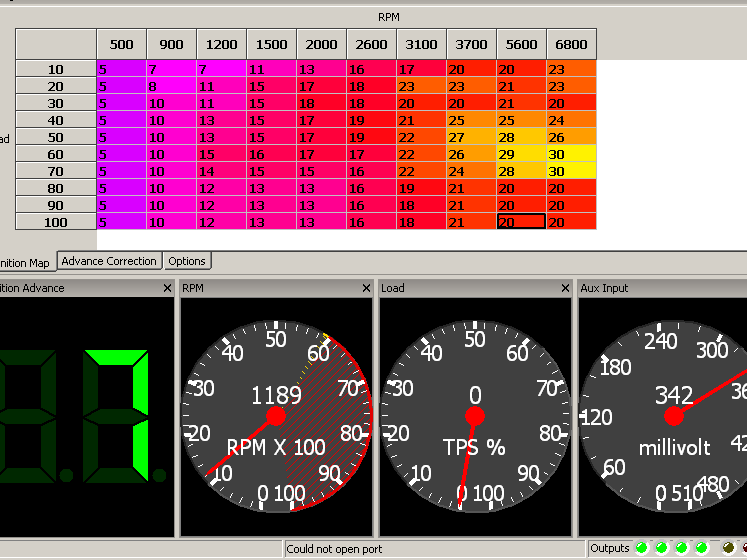The height and width of the screenshot is (560, 747).
Task: Click the second green Outputs indicator
Action: pos(661,548)
